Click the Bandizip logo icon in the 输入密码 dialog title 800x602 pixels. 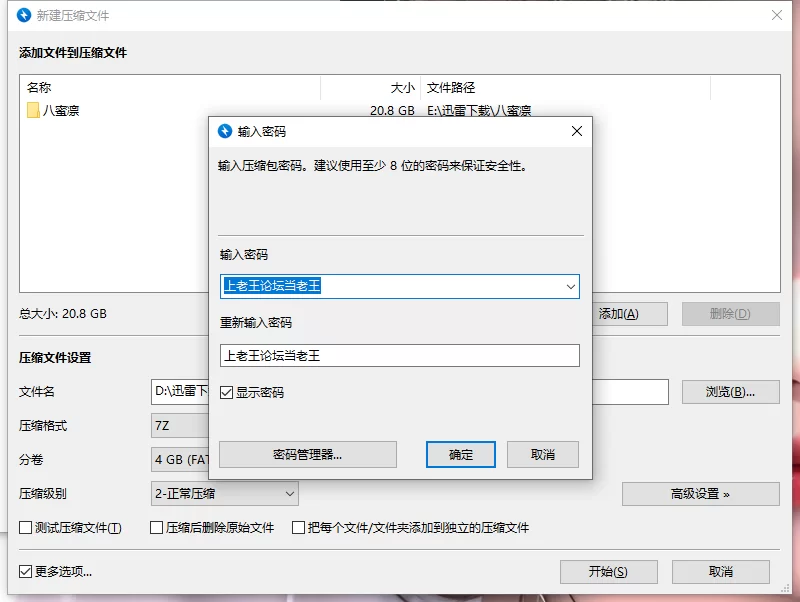tap(225, 131)
